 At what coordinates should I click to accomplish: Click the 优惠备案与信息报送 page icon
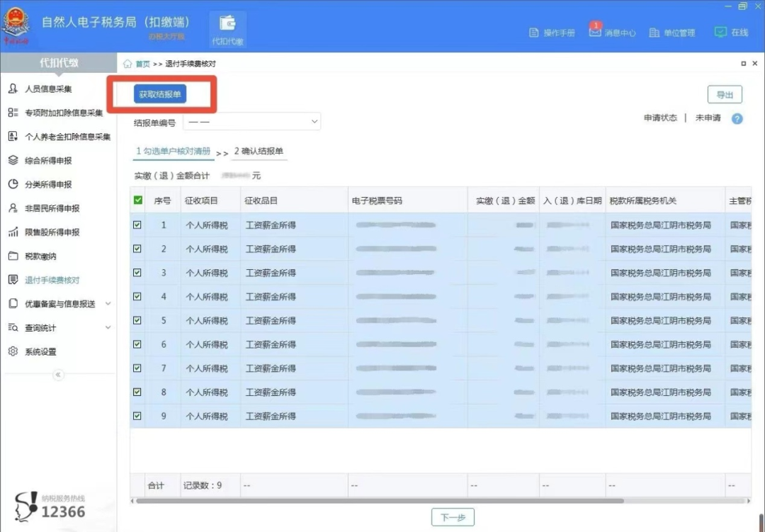[x=13, y=304]
